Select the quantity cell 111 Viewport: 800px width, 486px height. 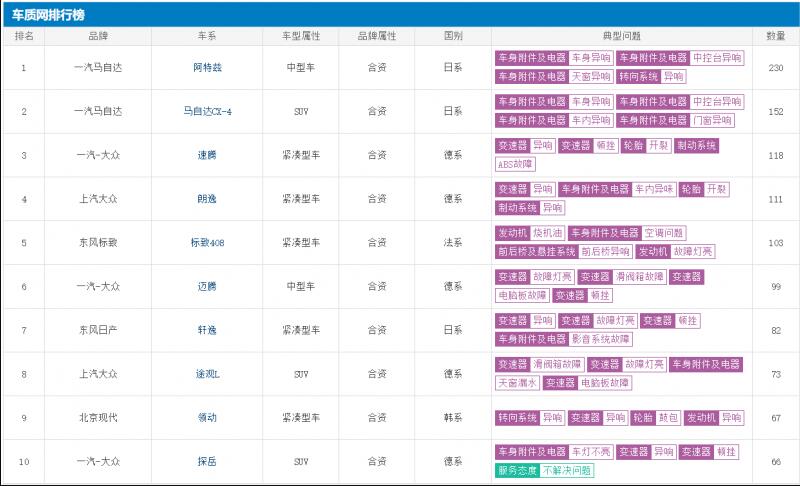[776, 199]
